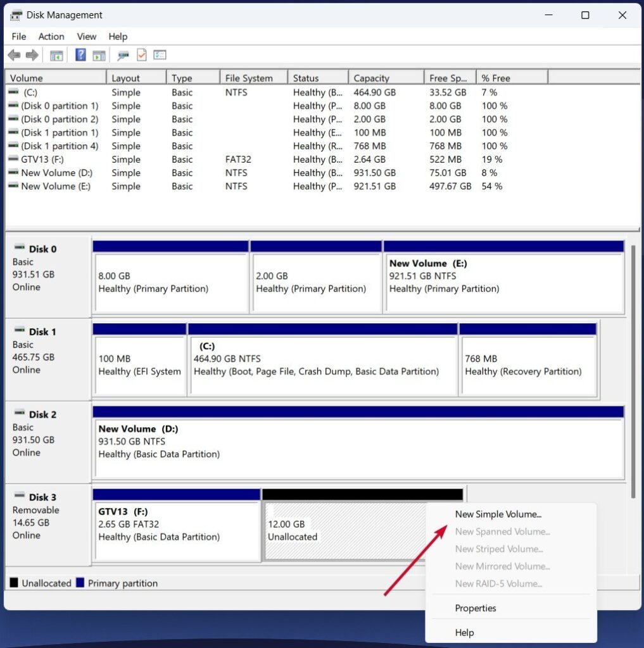Screen dimensions: 644x648
Task: Select the checkmark document toolbar icon
Action: [141, 54]
